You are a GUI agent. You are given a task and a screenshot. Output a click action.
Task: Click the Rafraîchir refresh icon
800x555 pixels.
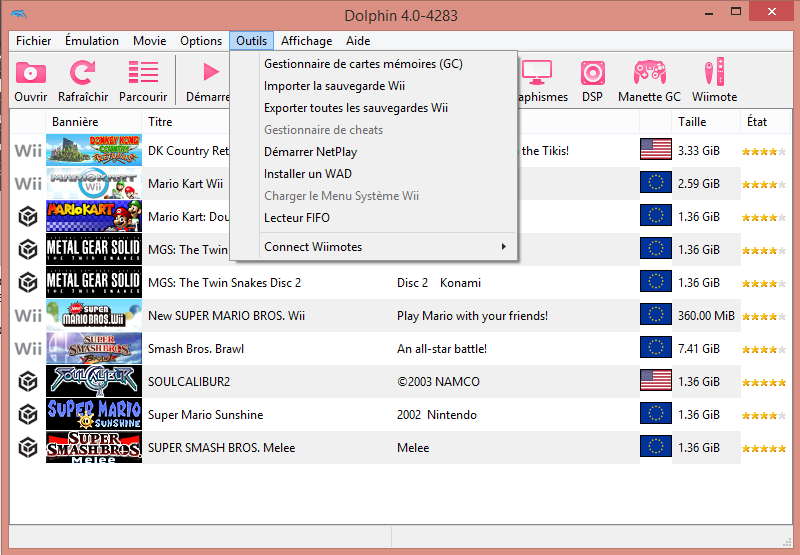click(x=83, y=72)
